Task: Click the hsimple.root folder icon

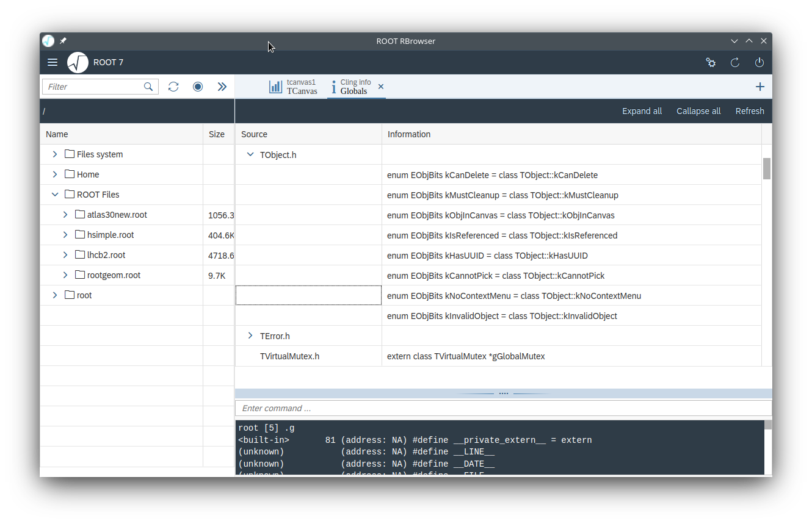Action: (80, 235)
